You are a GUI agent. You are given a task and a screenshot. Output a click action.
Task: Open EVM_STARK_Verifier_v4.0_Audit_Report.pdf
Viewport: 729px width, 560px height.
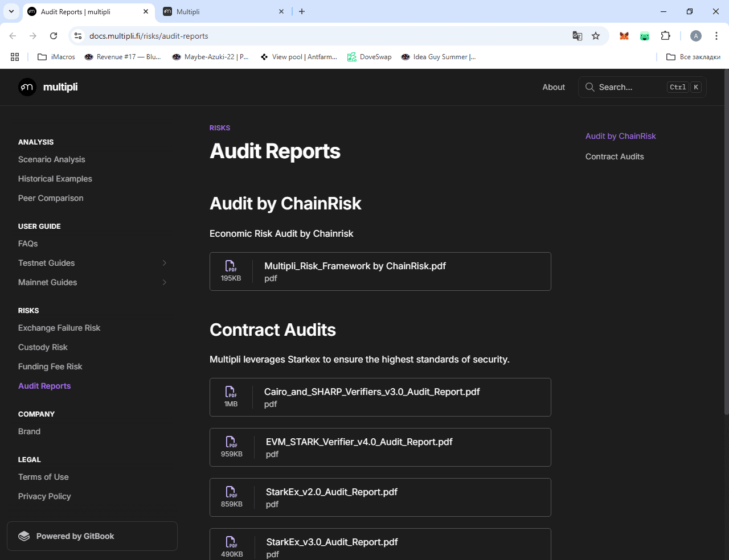point(380,447)
